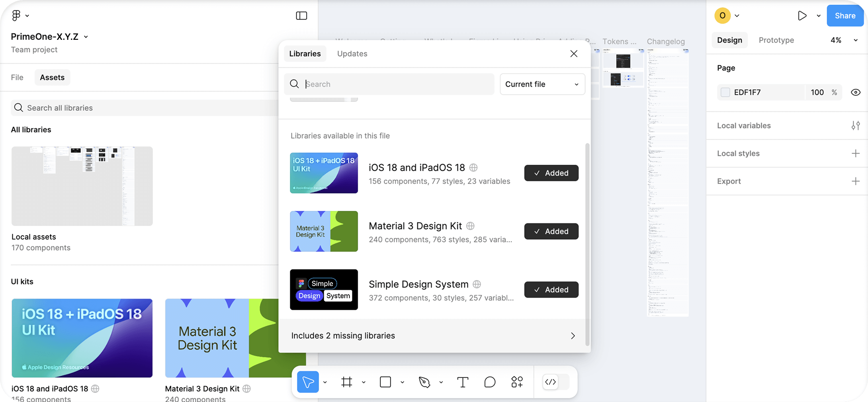
Task: Open the avatar dropdown chevron
Action: pyautogui.click(x=737, y=16)
